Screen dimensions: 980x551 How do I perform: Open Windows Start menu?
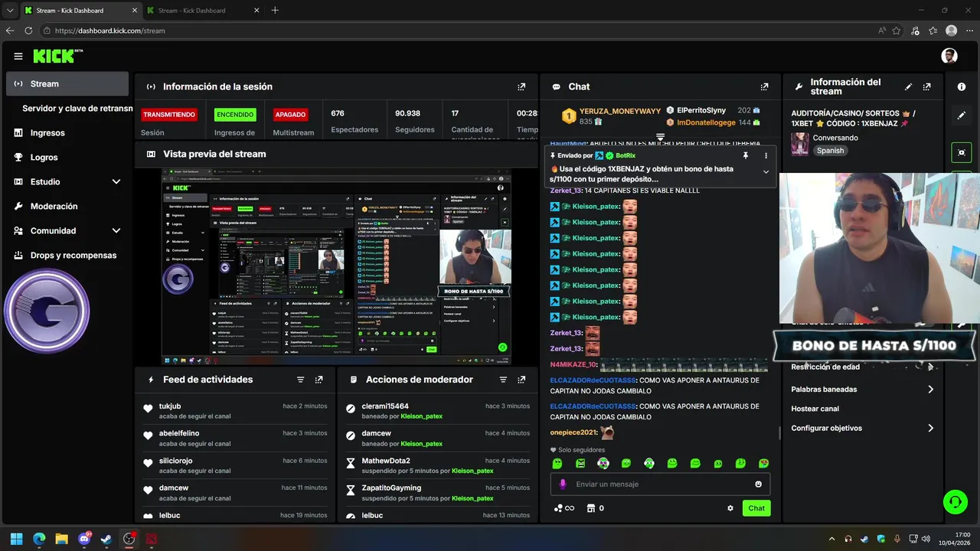(x=17, y=539)
